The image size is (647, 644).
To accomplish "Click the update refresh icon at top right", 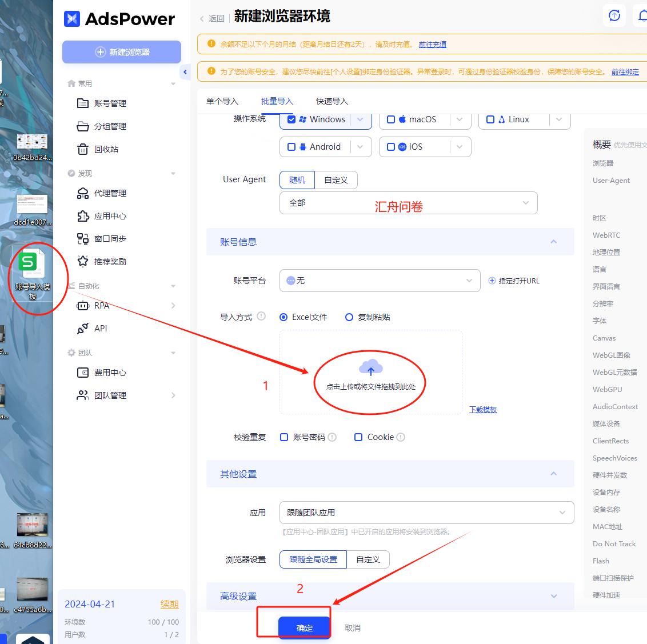I will (x=614, y=15).
